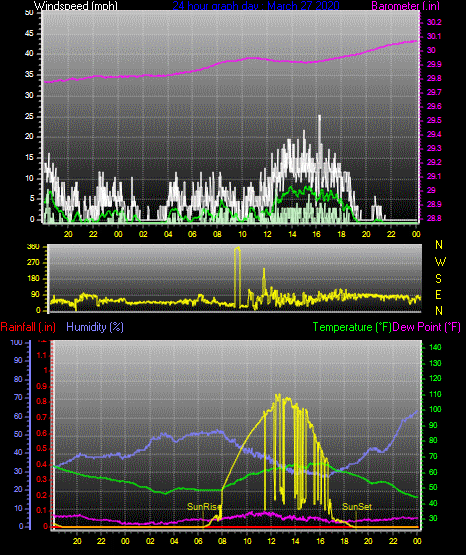Click the 30.2 barometer axis value
Screen dimensions: 466x555
point(434,22)
